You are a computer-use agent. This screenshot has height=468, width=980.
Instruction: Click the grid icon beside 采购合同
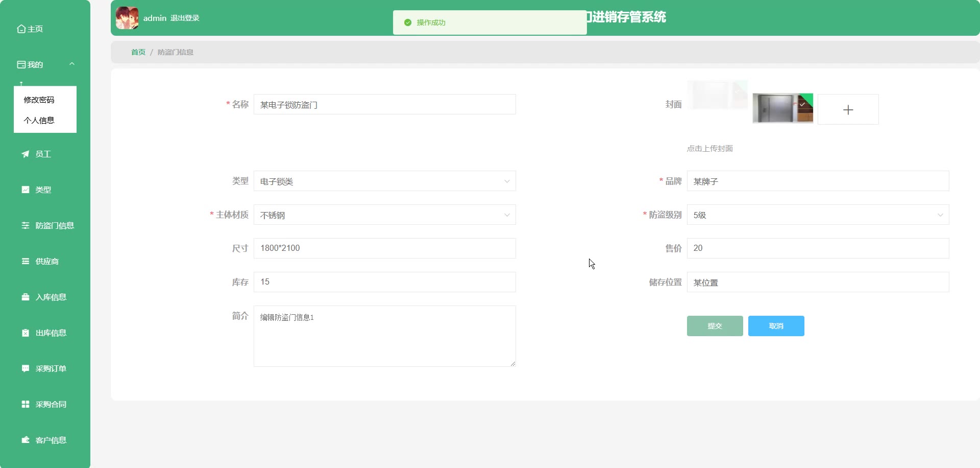(26, 404)
